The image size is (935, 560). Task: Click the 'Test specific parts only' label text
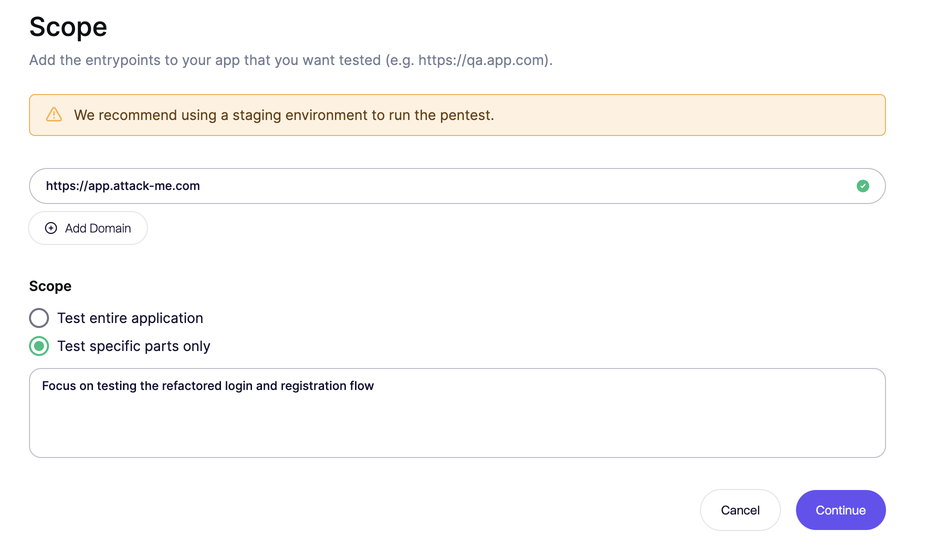(133, 346)
